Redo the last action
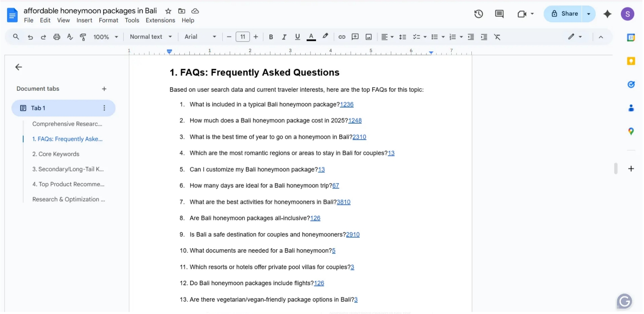Image resolution: width=644 pixels, height=314 pixels. click(x=43, y=37)
